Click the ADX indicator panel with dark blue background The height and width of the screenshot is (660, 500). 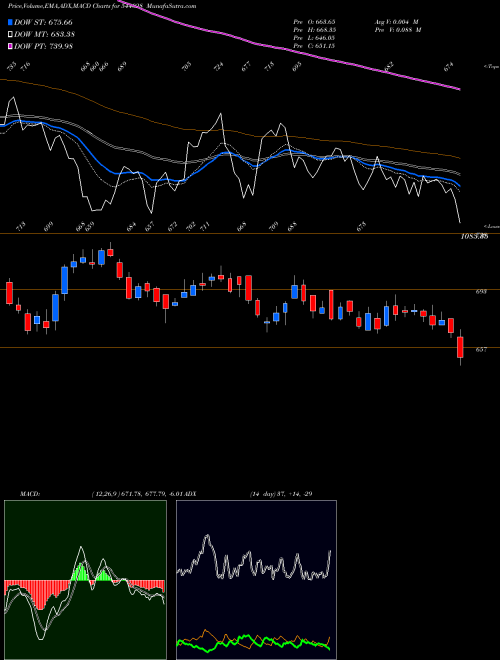(x=256, y=580)
